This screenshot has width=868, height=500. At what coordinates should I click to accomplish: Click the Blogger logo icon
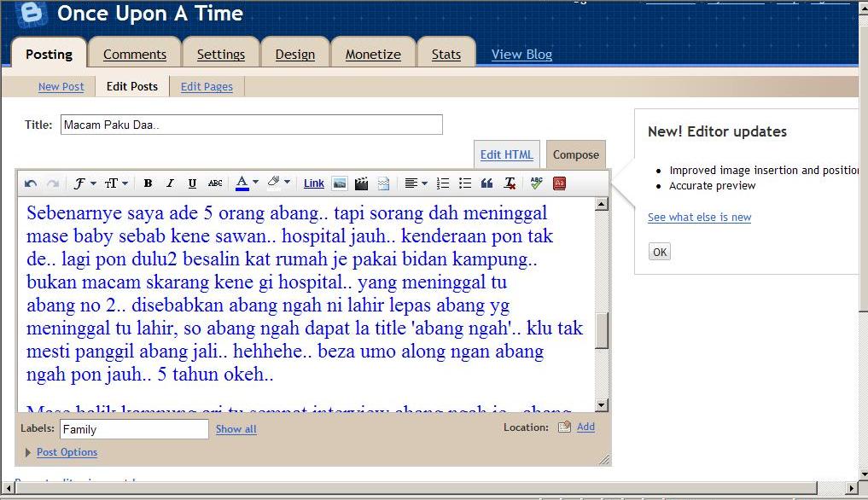tap(31, 14)
